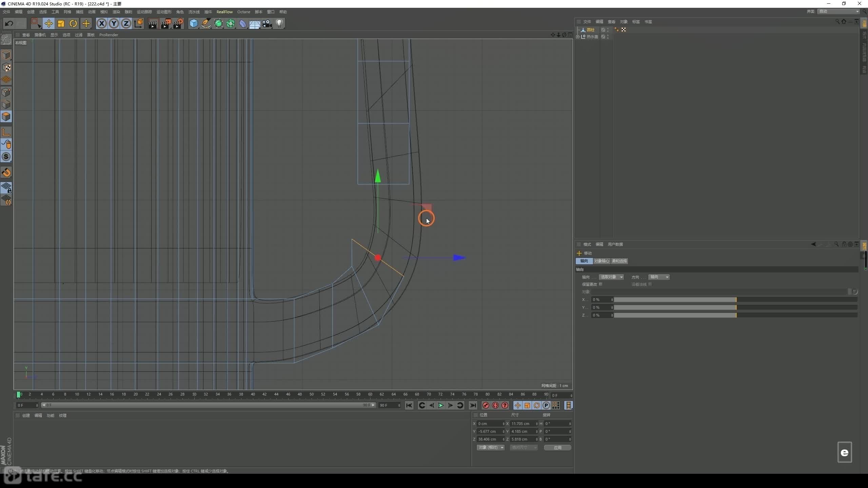Open attribute manager 用户数据 menu
The width and height of the screenshot is (868, 488).
coord(615,244)
